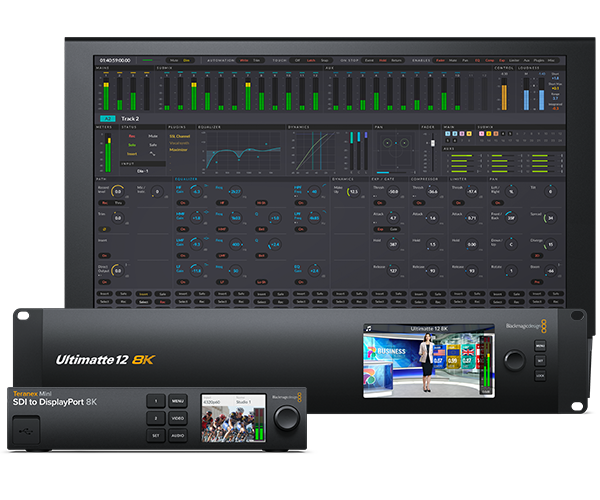Click the LF Gain knob showing -11.8

coord(196,270)
